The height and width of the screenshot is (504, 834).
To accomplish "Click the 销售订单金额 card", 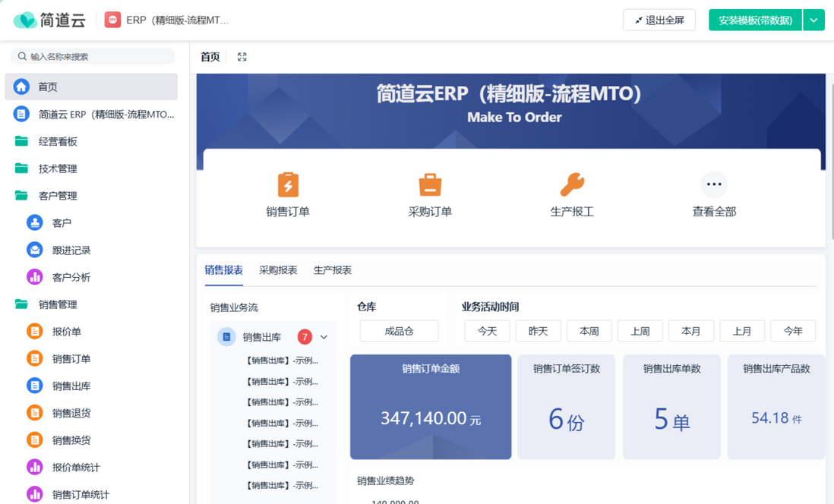I will pos(431,407).
